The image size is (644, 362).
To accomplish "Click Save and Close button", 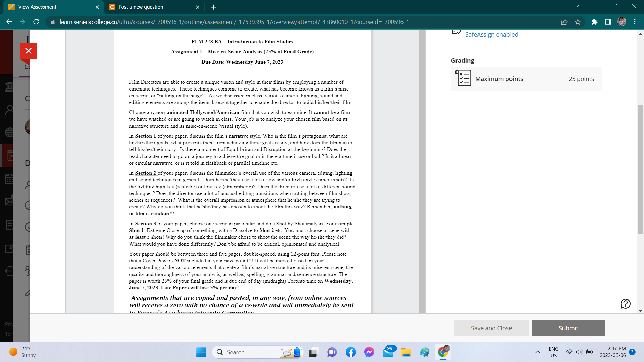I will tap(491, 328).
